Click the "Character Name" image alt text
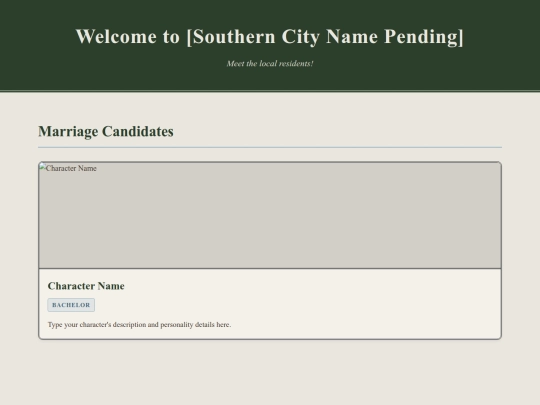The height and width of the screenshot is (405, 540). pos(71,168)
